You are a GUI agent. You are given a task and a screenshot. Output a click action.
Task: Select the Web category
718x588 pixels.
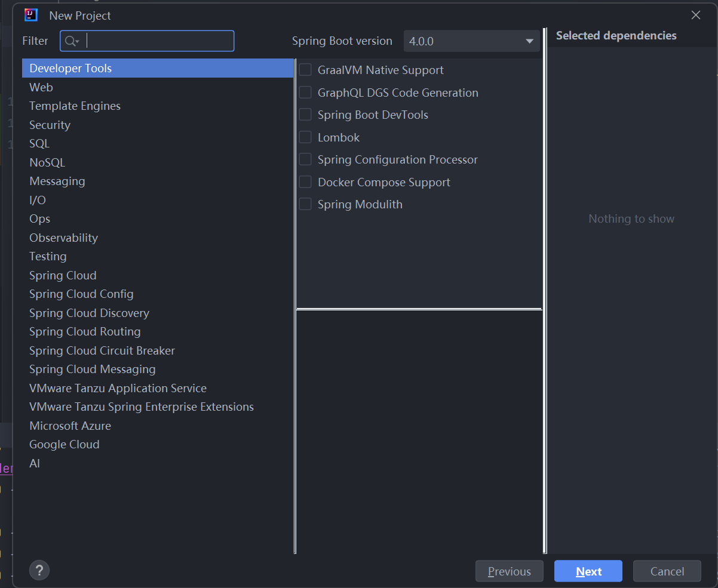(x=158, y=87)
